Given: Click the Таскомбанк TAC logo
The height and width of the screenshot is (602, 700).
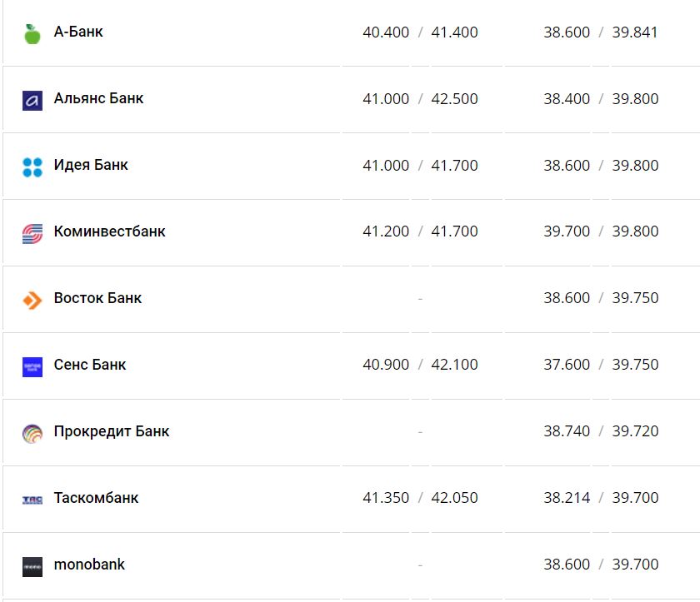Looking at the screenshot, I should coord(32,500).
